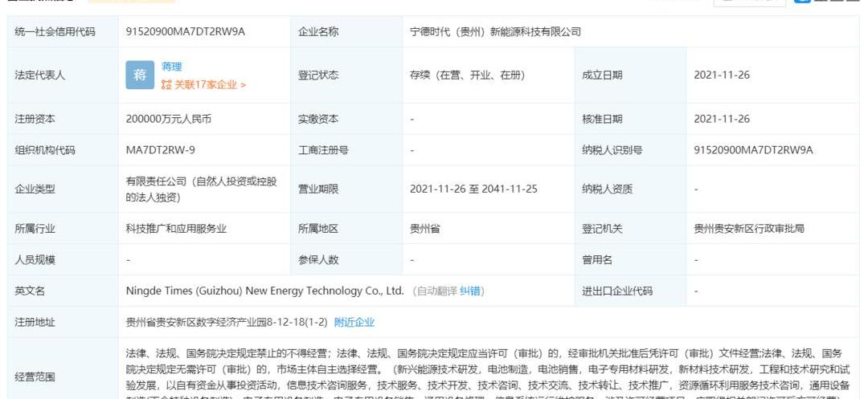Click the 纳税人识别号 value 91520900MA7DT2RW9A
This screenshot has width=868, height=399.
click(753, 150)
